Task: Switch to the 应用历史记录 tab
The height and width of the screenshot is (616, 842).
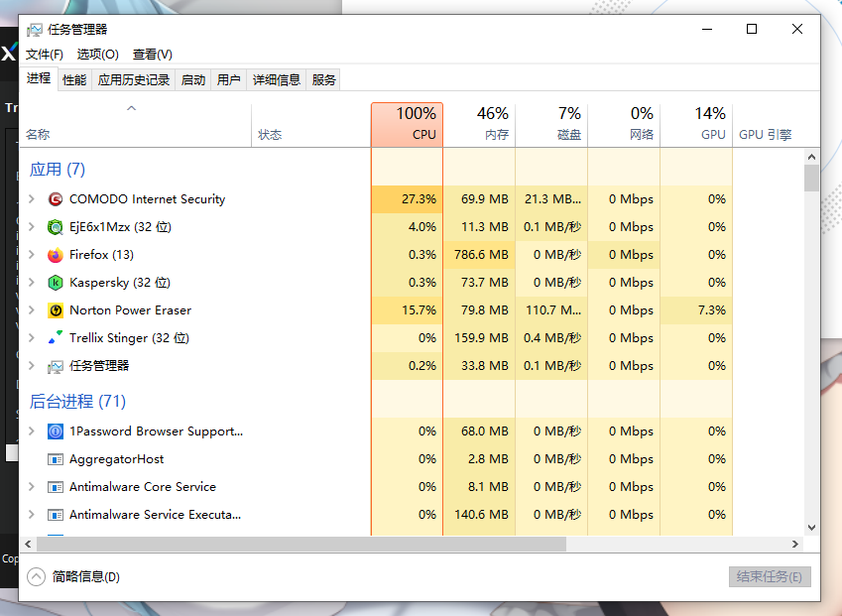Action: click(x=134, y=80)
